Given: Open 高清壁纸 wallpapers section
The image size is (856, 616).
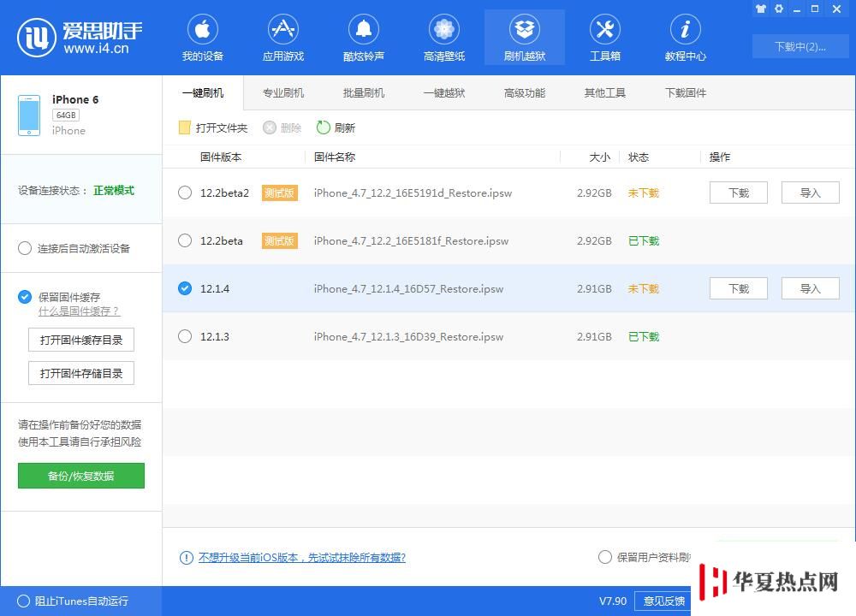Looking at the screenshot, I should click(443, 38).
